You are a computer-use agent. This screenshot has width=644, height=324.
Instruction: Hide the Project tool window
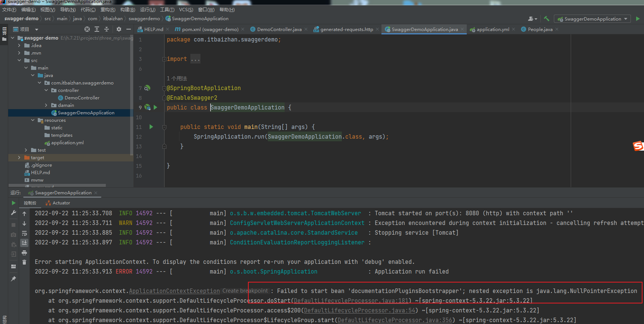pyautogui.click(x=129, y=29)
